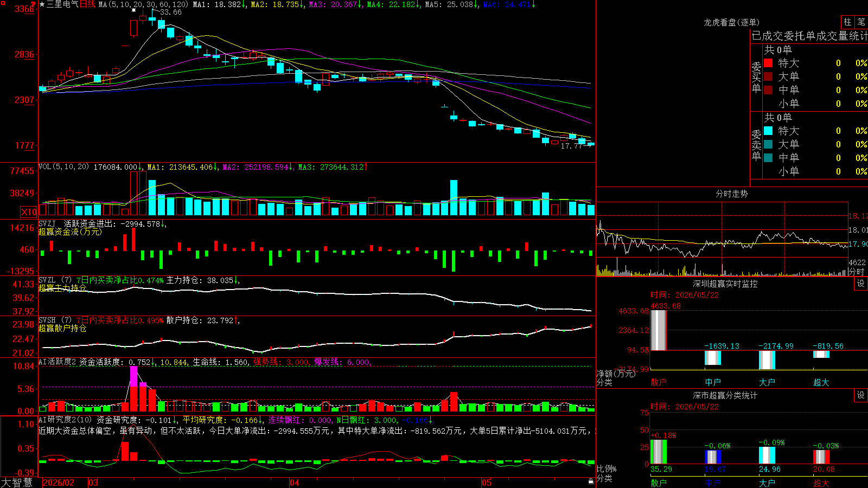Switch to 柱 bar view

[x=847, y=22]
